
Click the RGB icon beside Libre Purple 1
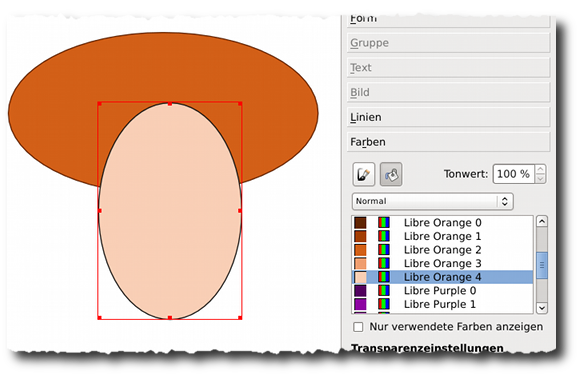[x=384, y=304]
